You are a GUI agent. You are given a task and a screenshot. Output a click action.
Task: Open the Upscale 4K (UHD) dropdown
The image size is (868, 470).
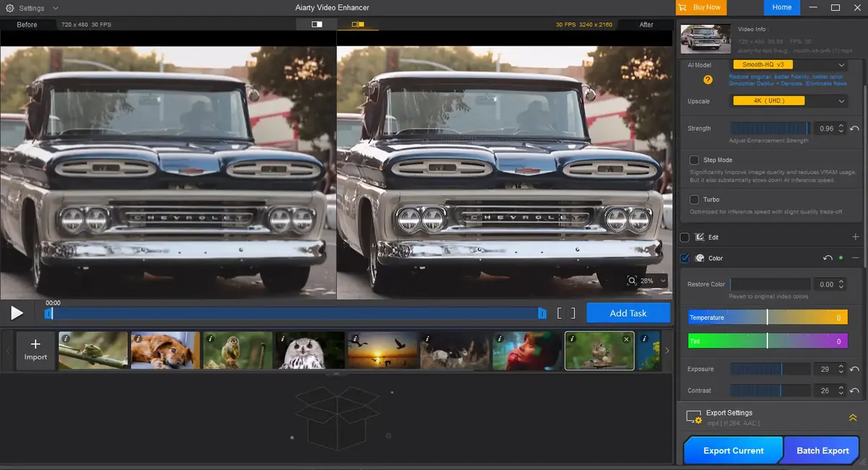[x=789, y=101]
